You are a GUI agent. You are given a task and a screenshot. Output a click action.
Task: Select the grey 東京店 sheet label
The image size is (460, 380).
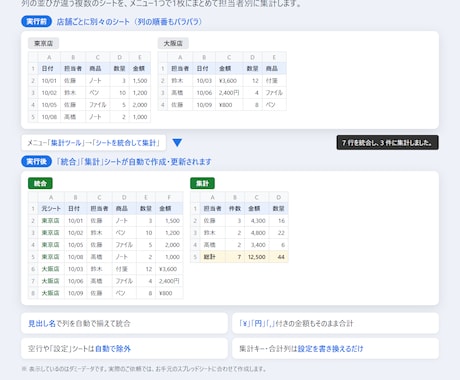tap(43, 43)
